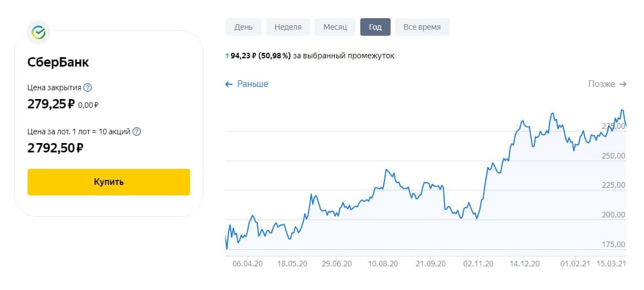Select the Год period tab

375,27
